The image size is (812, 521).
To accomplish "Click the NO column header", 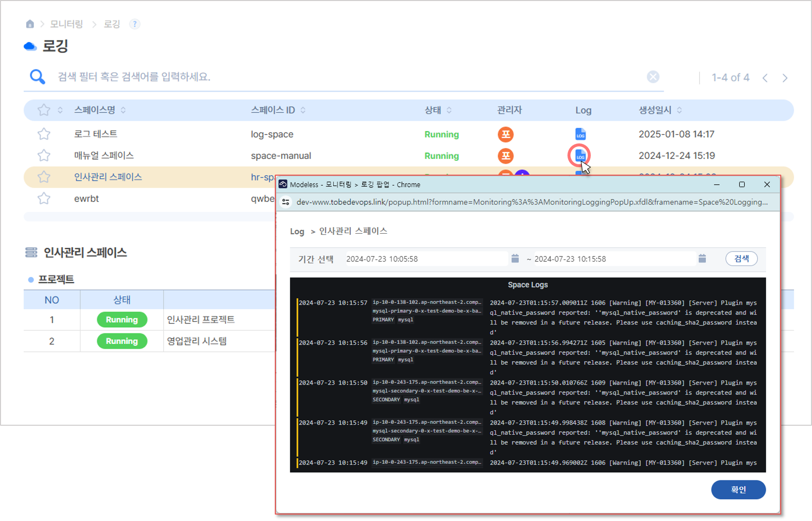I will [52, 300].
